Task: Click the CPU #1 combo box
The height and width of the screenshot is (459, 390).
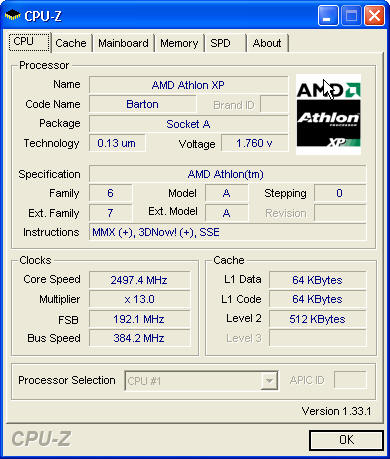Action: [201, 381]
